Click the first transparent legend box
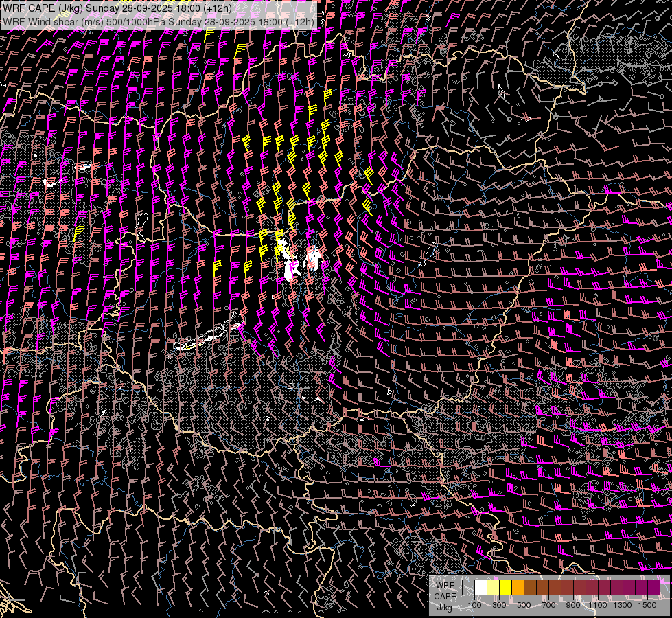 468,588
